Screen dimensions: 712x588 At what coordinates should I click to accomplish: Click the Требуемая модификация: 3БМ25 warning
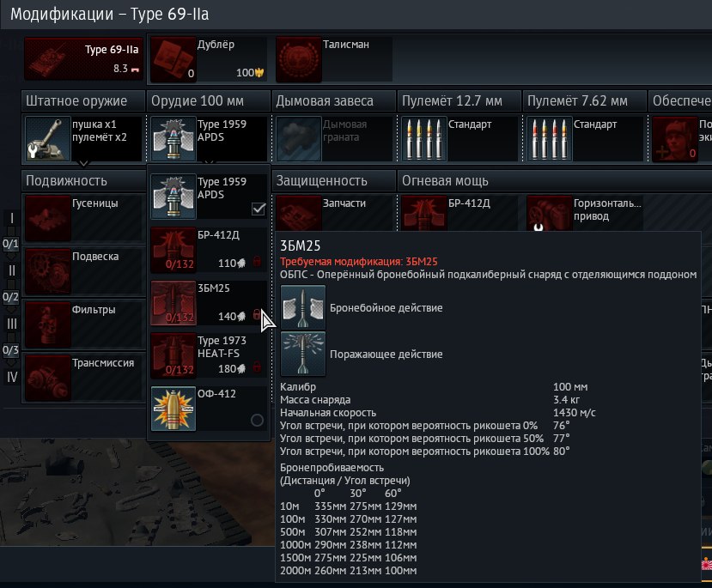(359, 262)
